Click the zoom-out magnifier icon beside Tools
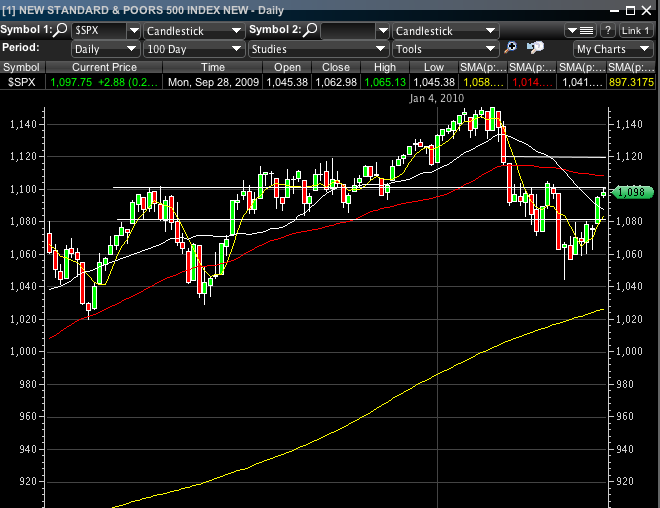Screen dimensions: 660x508 (x=534, y=48)
